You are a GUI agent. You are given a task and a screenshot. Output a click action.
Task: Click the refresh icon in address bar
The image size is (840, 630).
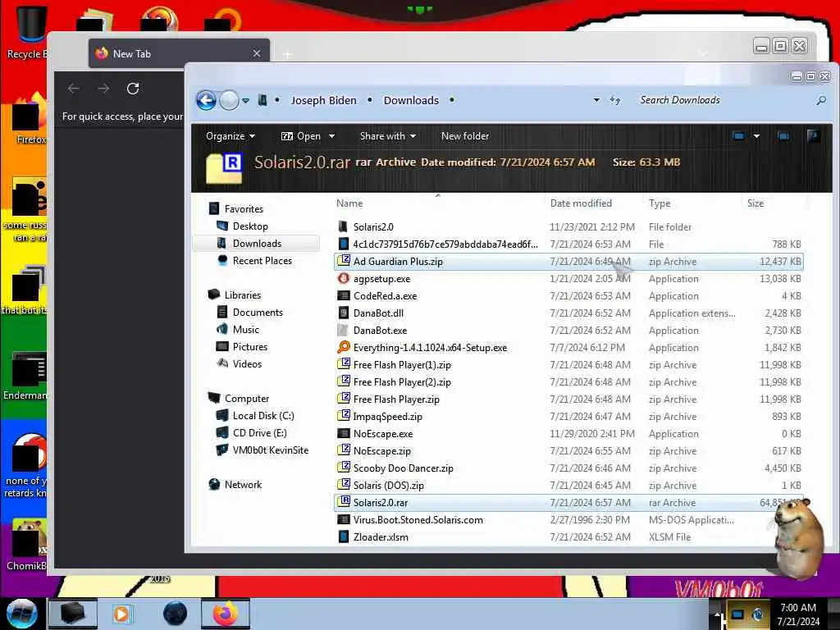click(x=615, y=100)
